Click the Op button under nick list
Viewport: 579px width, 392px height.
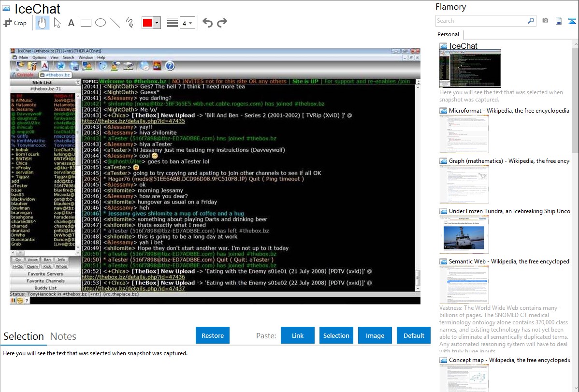coord(18,260)
